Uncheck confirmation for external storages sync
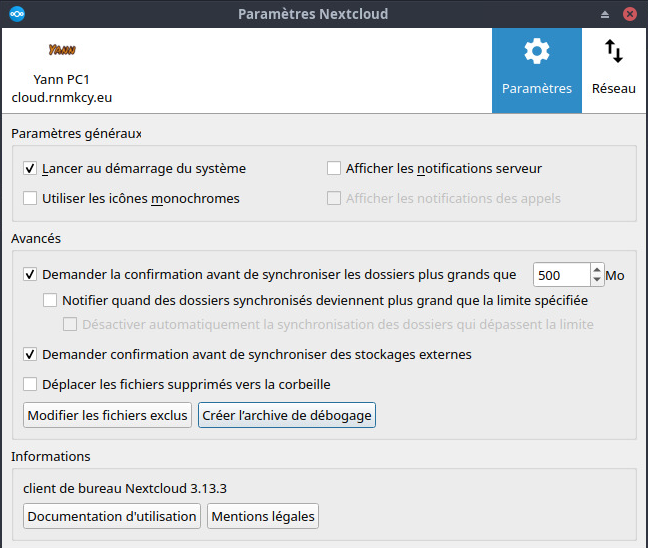The height and width of the screenshot is (548, 648). pyautogui.click(x=31, y=355)
